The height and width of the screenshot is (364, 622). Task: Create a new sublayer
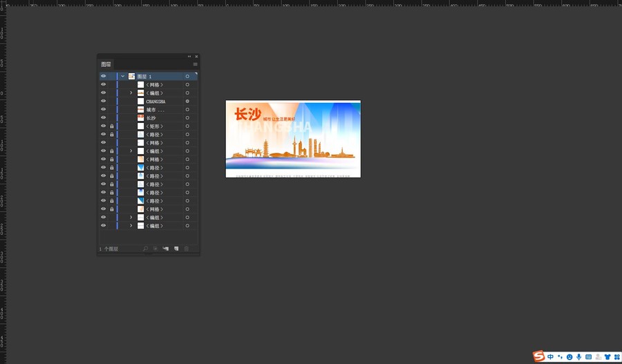click(x=166, y=249)
